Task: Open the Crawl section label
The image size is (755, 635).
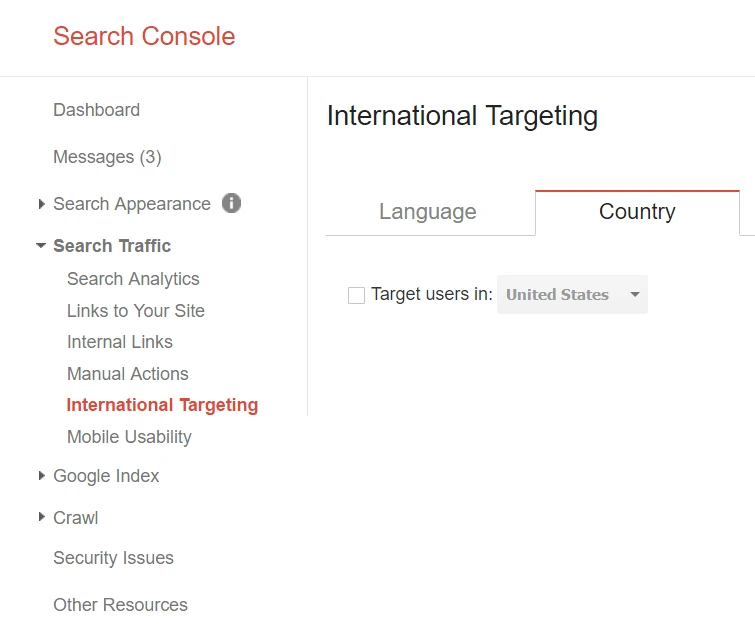Action: [x=76, y=518]
